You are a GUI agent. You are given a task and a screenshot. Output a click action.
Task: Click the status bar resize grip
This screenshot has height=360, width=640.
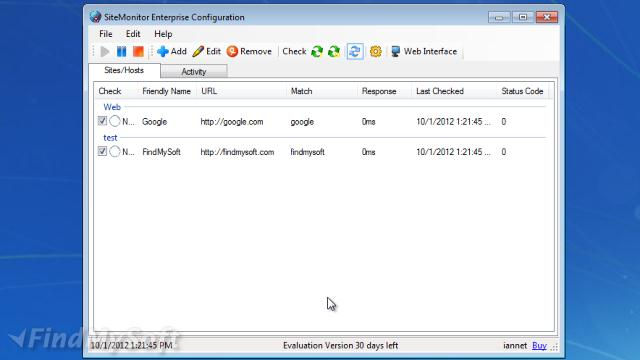point(554,347)
